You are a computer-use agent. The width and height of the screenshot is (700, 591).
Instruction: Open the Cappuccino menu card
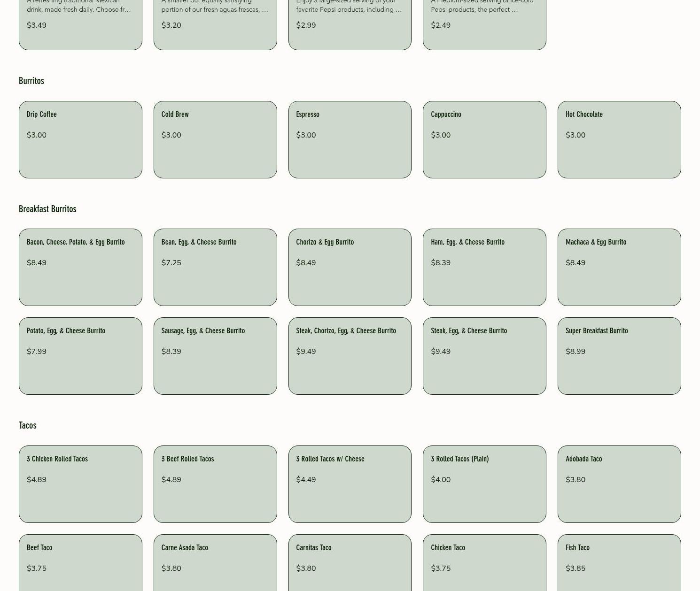click(484, 139)
